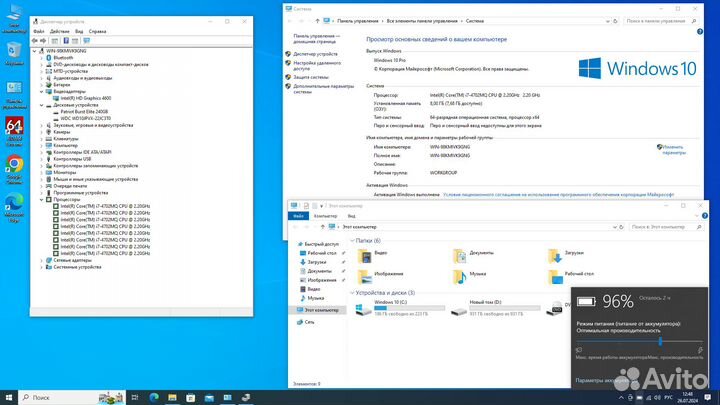Open the Справка menu in Device Manager

click(97, 31)
